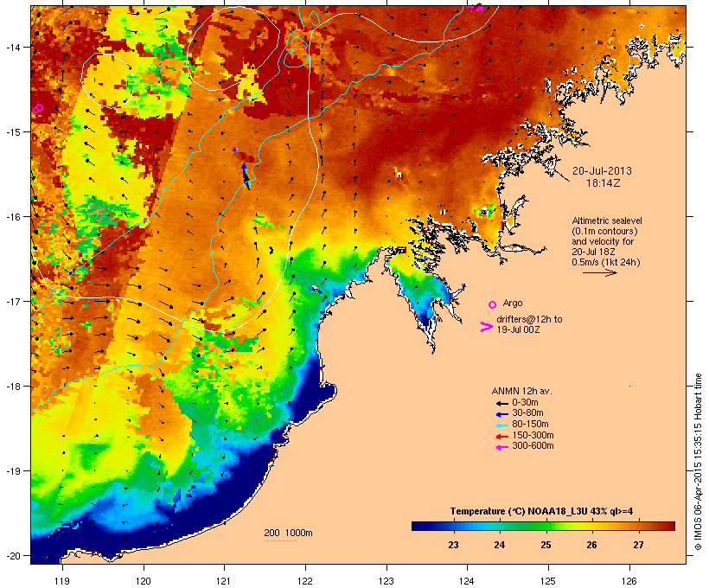Viewport: 709px width, 588px height.
Task: Click latitude axis label -15
Action: tap(12, 132)
